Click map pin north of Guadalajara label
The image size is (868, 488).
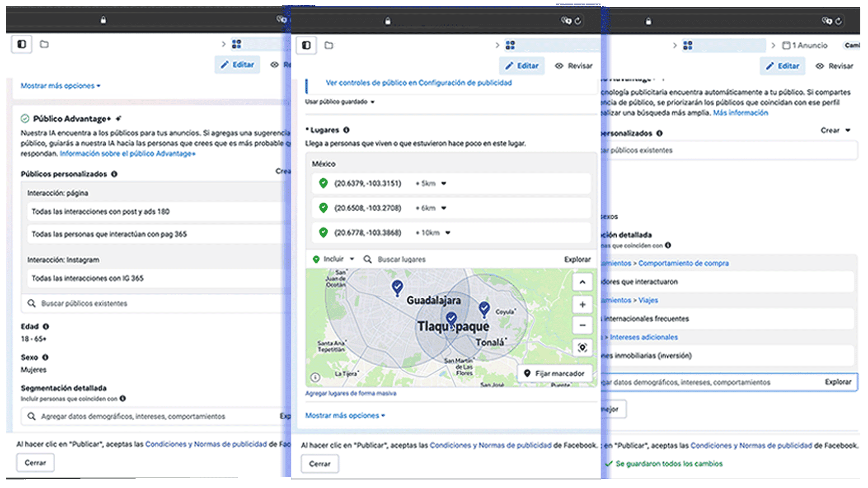pos(397,288)
